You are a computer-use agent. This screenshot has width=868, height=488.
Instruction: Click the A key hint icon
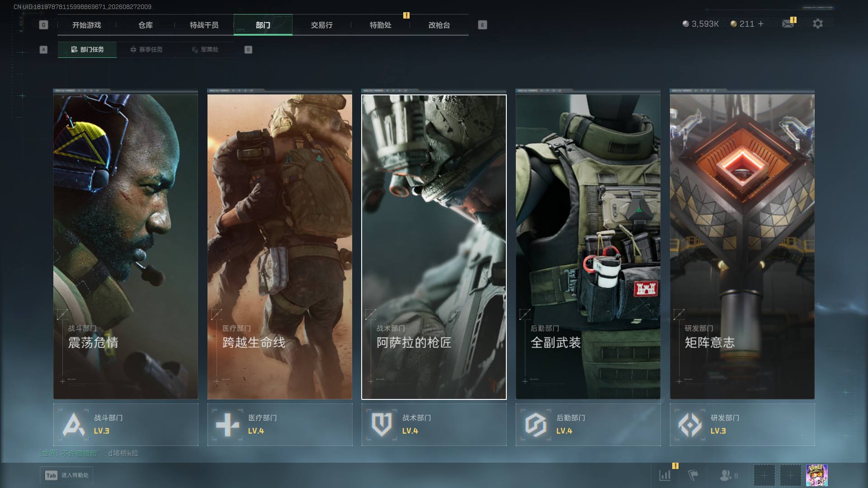[43, 49]
